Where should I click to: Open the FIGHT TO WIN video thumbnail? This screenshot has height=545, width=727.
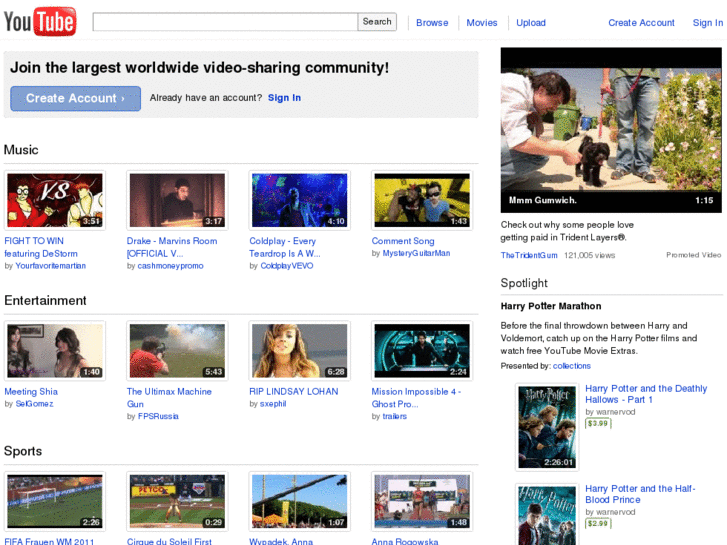55,200
